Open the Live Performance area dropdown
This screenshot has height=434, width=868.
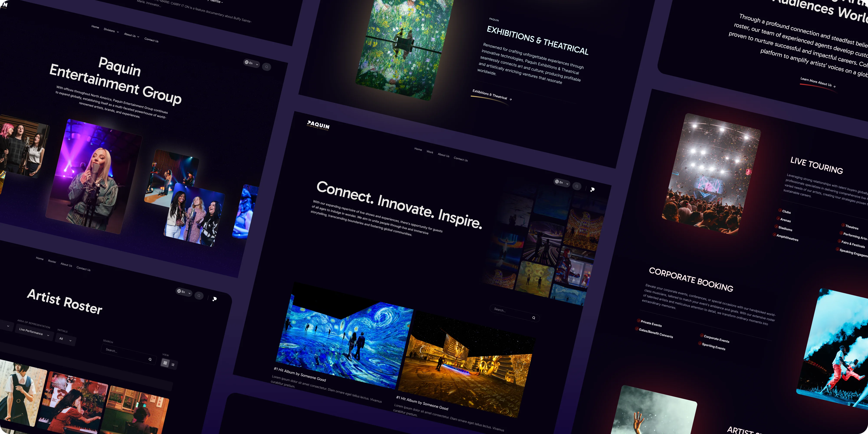point(34,332)
